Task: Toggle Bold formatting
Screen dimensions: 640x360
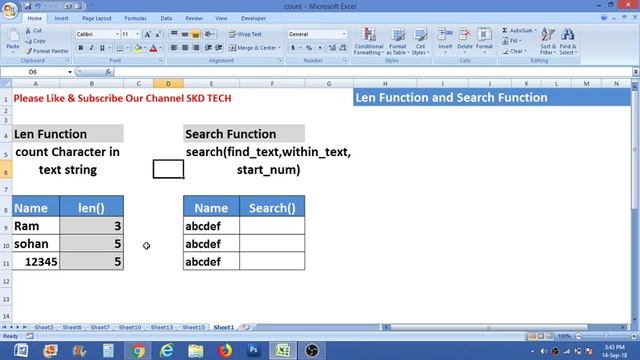Action: pyautogui.click(x=81, y=48)
